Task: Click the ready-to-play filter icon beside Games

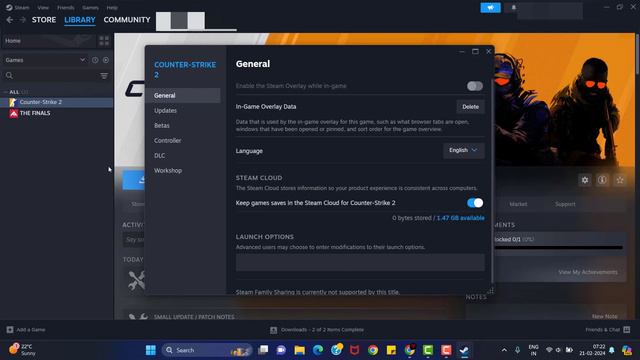Action: click(x=106, y=60)
